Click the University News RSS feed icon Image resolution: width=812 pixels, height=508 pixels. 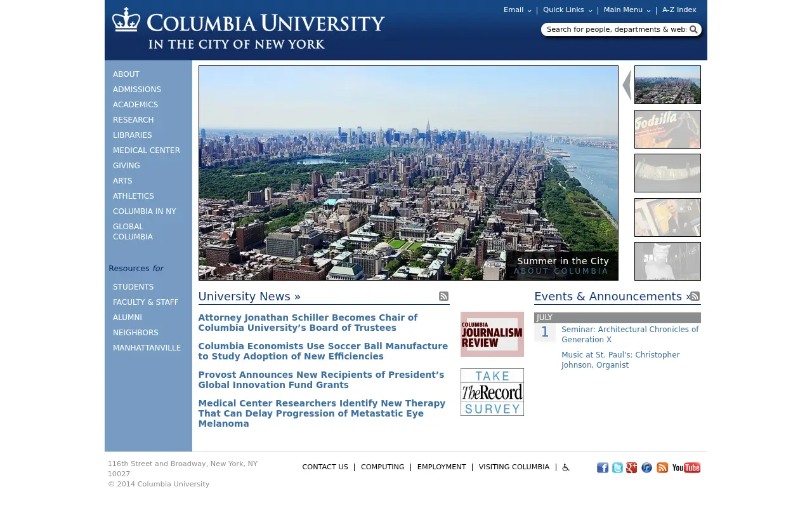click(x=444, y=297)
